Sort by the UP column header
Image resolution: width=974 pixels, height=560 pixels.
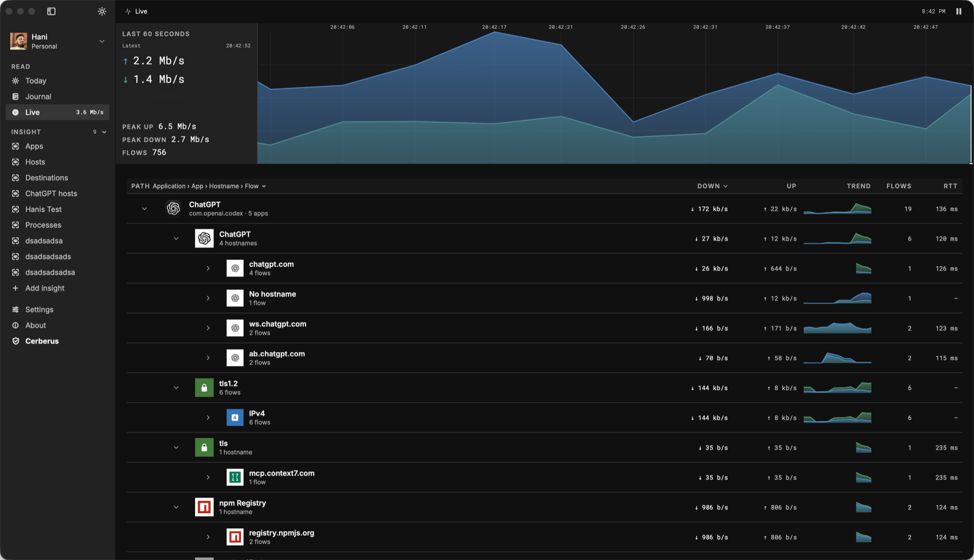click(x=791, y=186)
